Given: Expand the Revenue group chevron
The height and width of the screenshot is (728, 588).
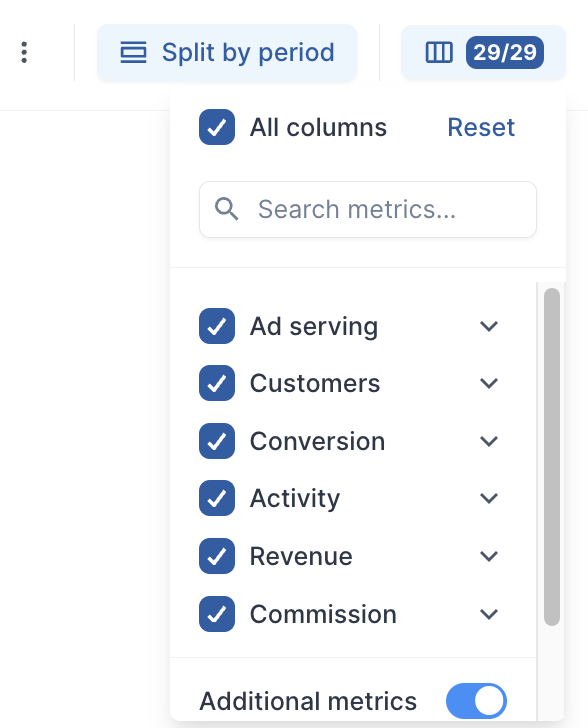Looking at the screenshot, I should click(489, 556).
